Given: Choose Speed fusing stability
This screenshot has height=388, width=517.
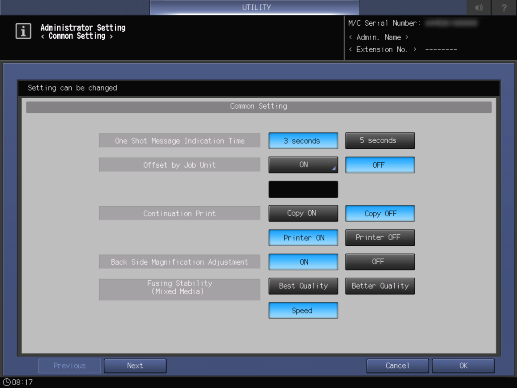Looking at the screenshot, I should [x=303, y=310].
